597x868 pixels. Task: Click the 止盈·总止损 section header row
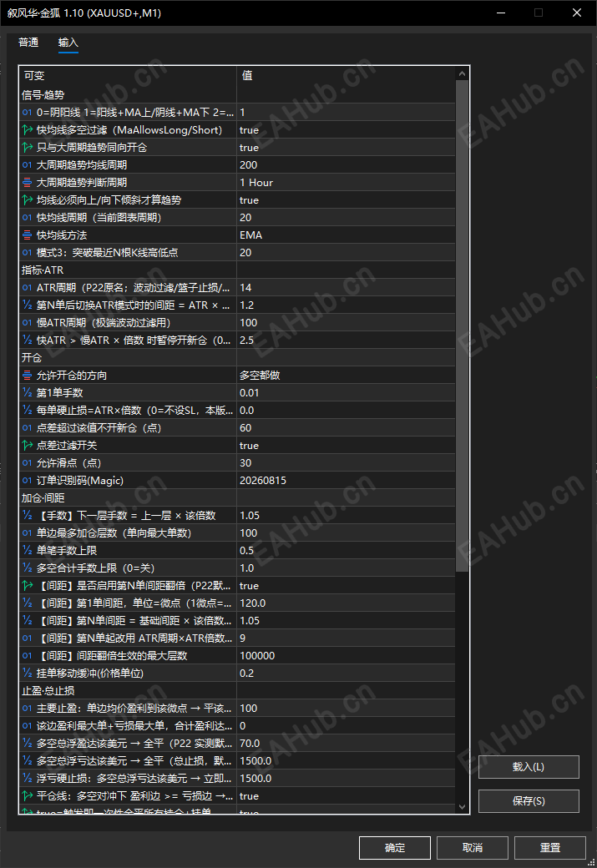pyautogui.click(x=238, y=691)
